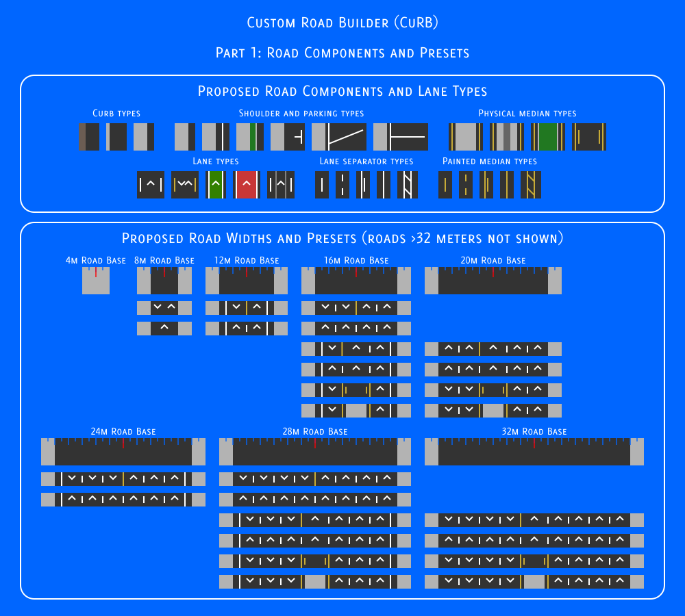The width and height of the screenshot is (685, 616).
Task: Select the hatched yellow painted median icon
Action: [531, 185]
